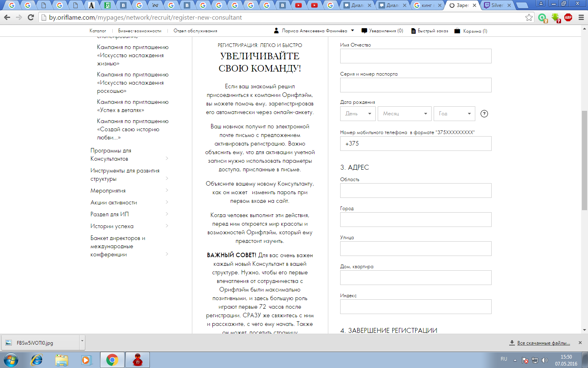Switch to the кинг browser tab
This screenshot has height=368, width=588.
(428, 5)
